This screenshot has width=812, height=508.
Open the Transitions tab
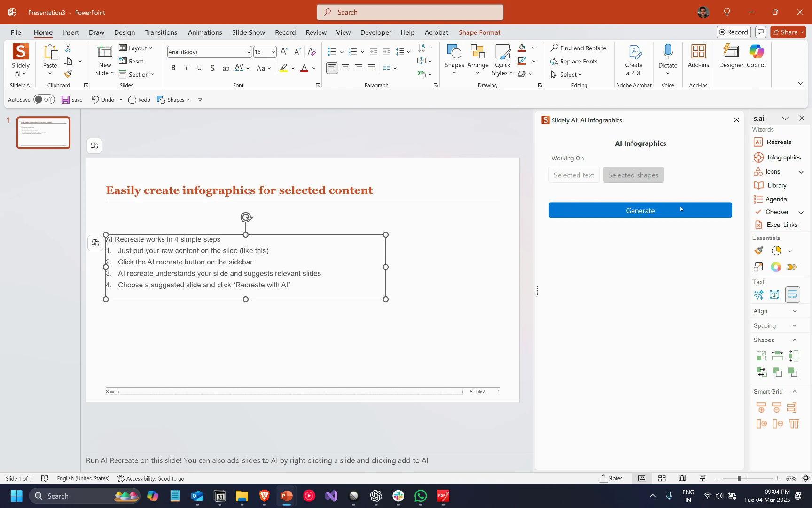(x=161, y=32)
